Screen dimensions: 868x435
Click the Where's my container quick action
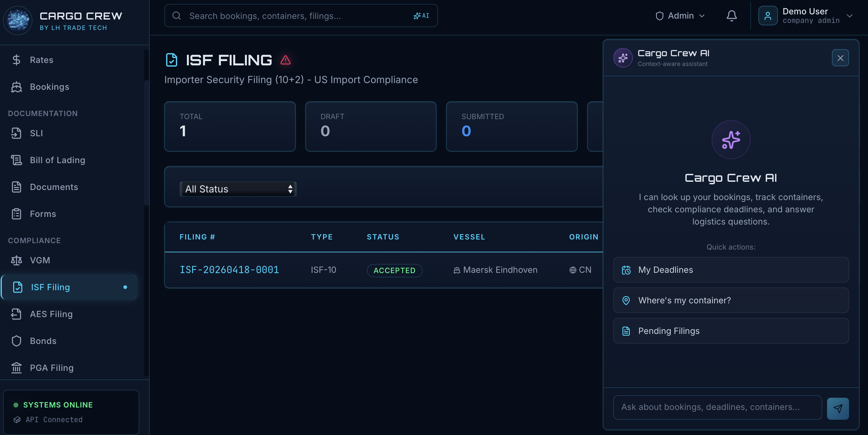coord(730,300)
